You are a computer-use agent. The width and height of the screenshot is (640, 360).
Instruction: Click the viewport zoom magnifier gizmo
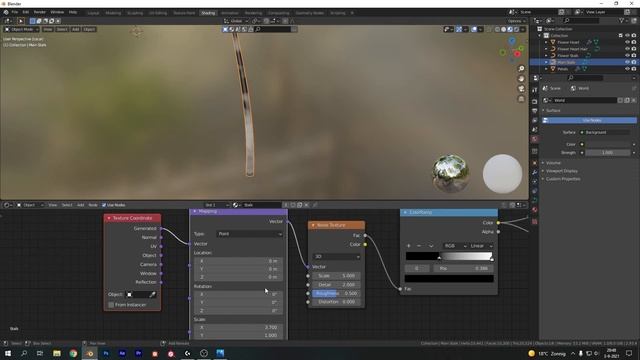(x=521, y=69)
